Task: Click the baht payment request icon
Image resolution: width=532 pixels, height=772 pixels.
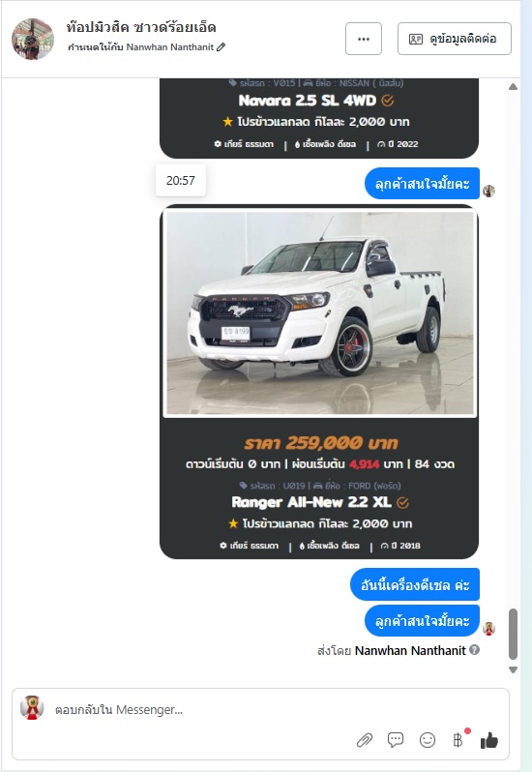Action: coord(458,739)
